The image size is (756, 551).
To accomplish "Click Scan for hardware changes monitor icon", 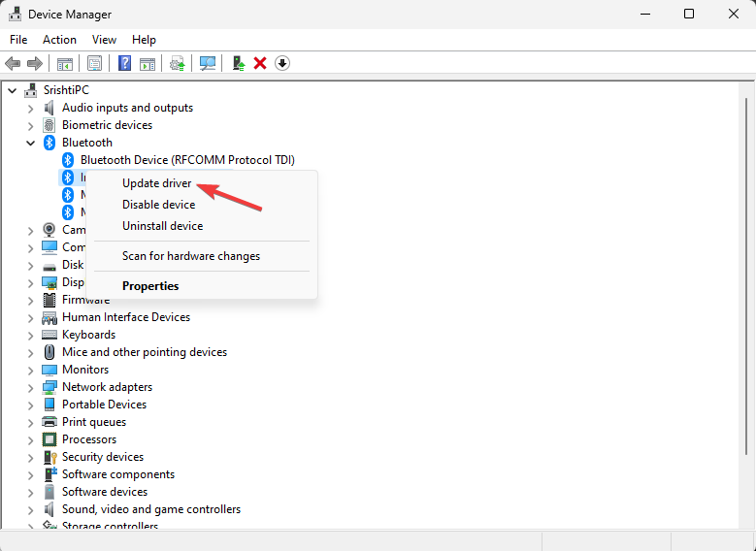I will [x=208, y=63].
